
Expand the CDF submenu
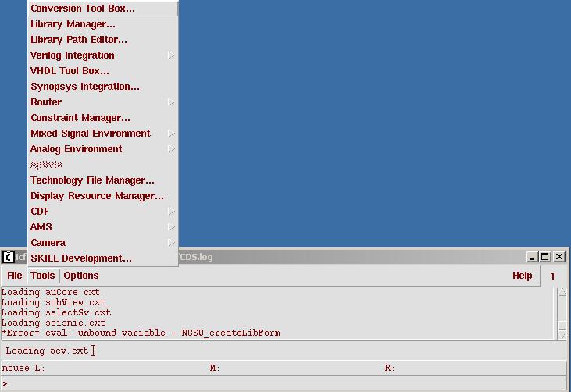coord(40,212)
